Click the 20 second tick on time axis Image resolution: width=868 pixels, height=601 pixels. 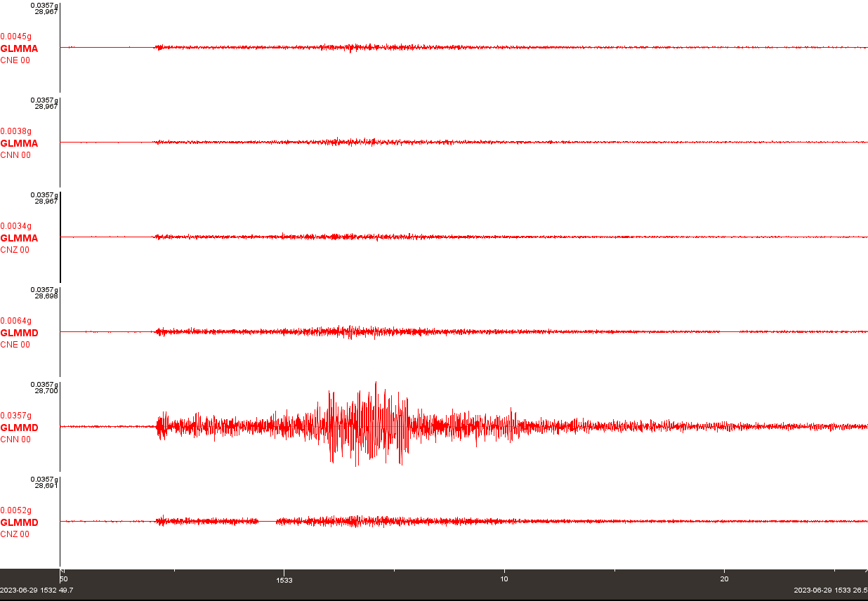[x=724, y=579]
